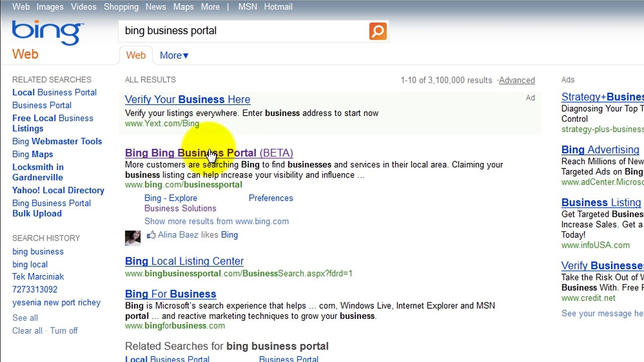Open search history item bing local
Viewport: 644px width, 362px height.
pyautogui.click(x=30, y=264)
